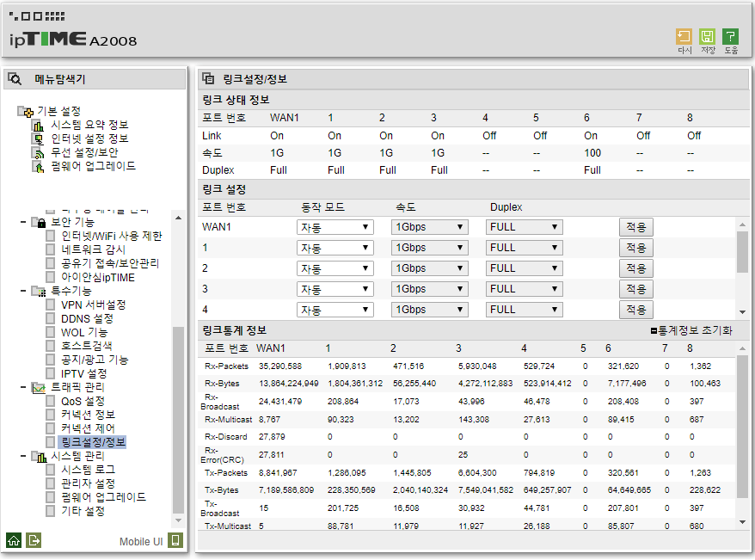Click the 특수기능 folder icon

(x=39, y=292)
